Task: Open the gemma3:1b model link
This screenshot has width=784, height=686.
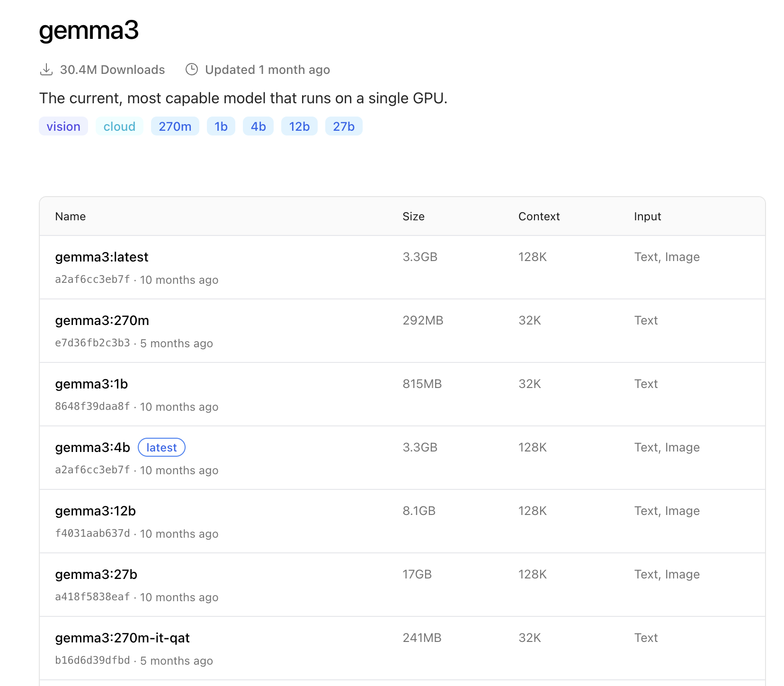Action: click(x=91, y=384)
